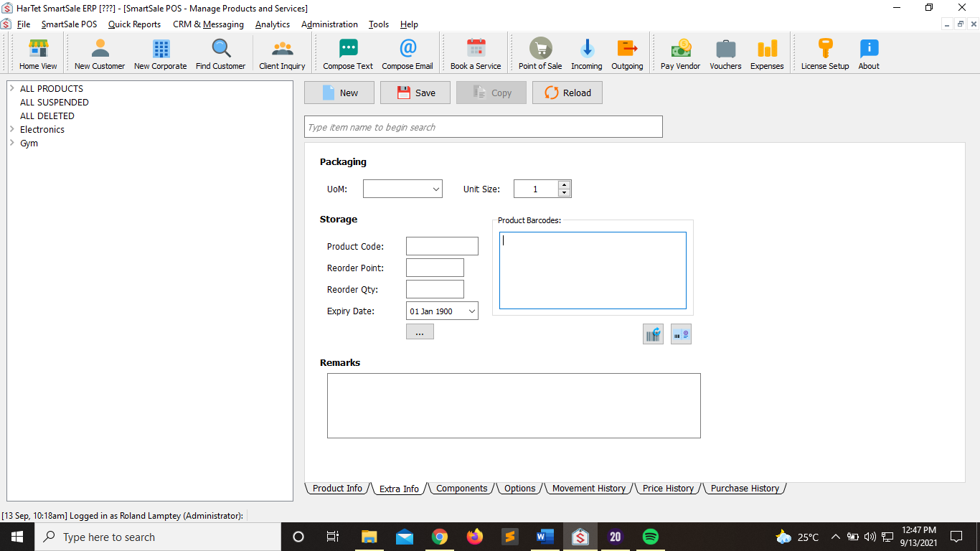Open License Setup
Image resolution: width=980 pixels, height=551 pixels.
point(825,54)
